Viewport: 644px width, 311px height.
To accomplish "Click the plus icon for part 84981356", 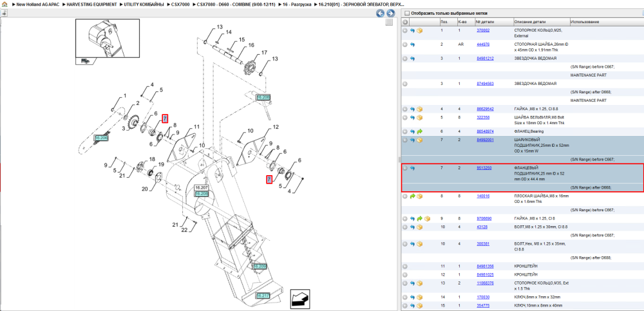I will pos(405,266).
